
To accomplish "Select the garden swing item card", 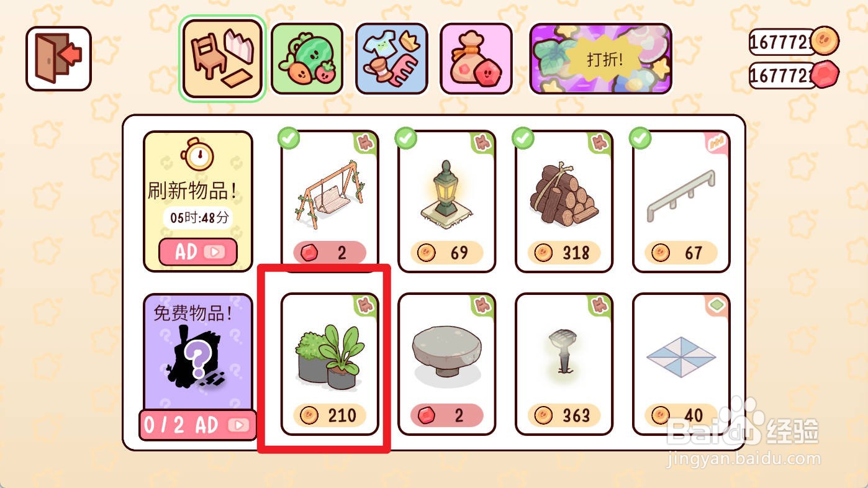I will click(x=330, y=201).
